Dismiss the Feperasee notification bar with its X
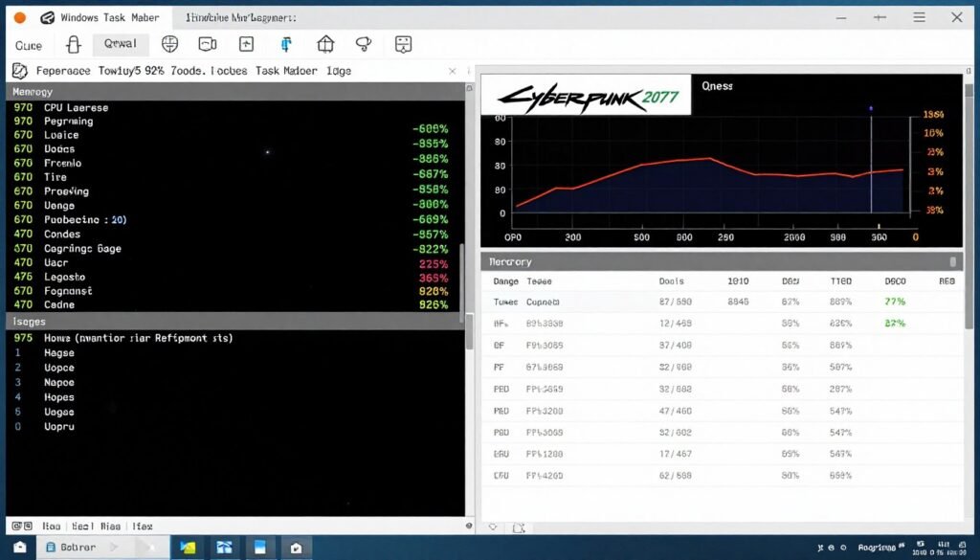 click(454, 70)
